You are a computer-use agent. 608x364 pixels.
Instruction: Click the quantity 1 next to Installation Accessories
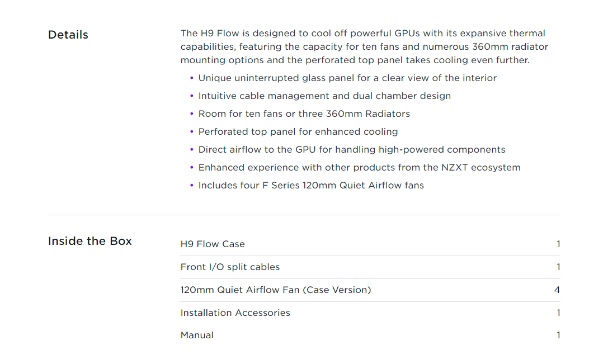coord(558,313)
